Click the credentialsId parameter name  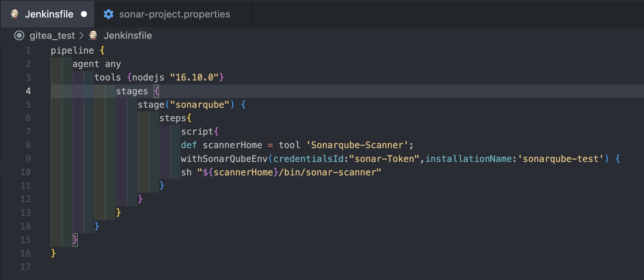(308, 159)
